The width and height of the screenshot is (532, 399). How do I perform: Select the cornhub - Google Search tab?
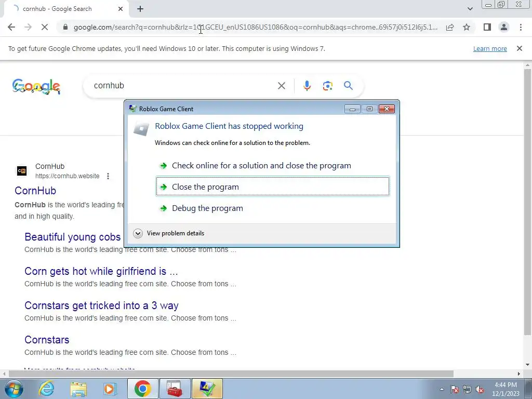[x=66, y=9]
